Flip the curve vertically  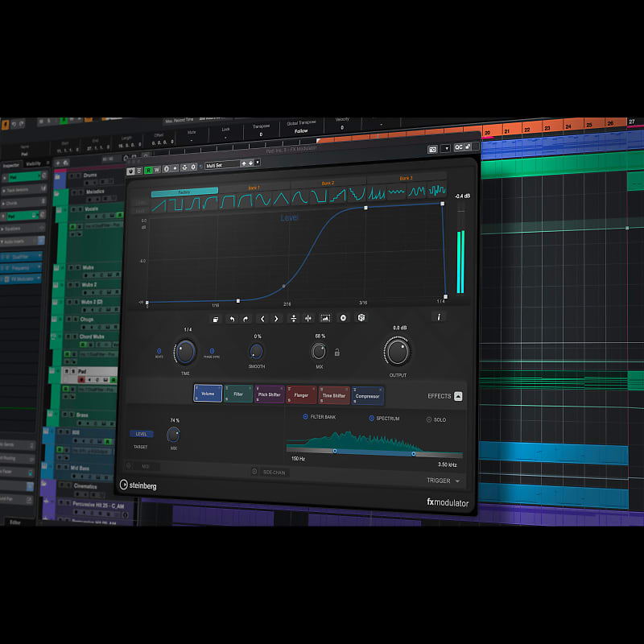coord(293,318)
